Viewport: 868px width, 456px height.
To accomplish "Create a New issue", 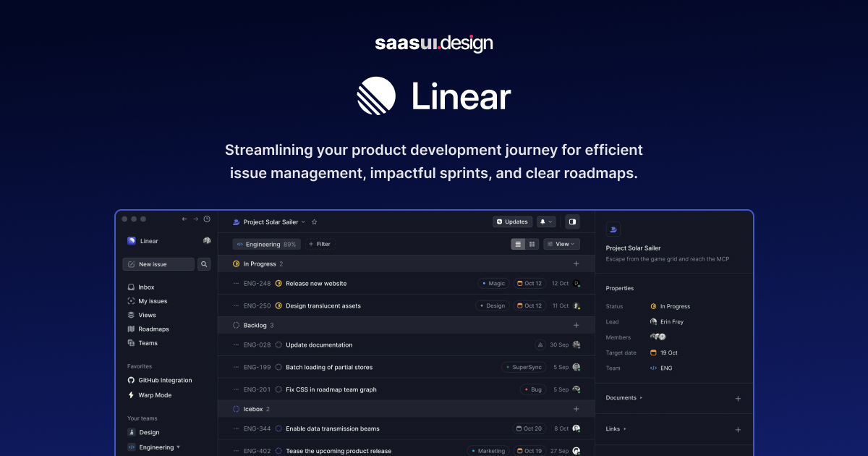I will coord(158,264).
